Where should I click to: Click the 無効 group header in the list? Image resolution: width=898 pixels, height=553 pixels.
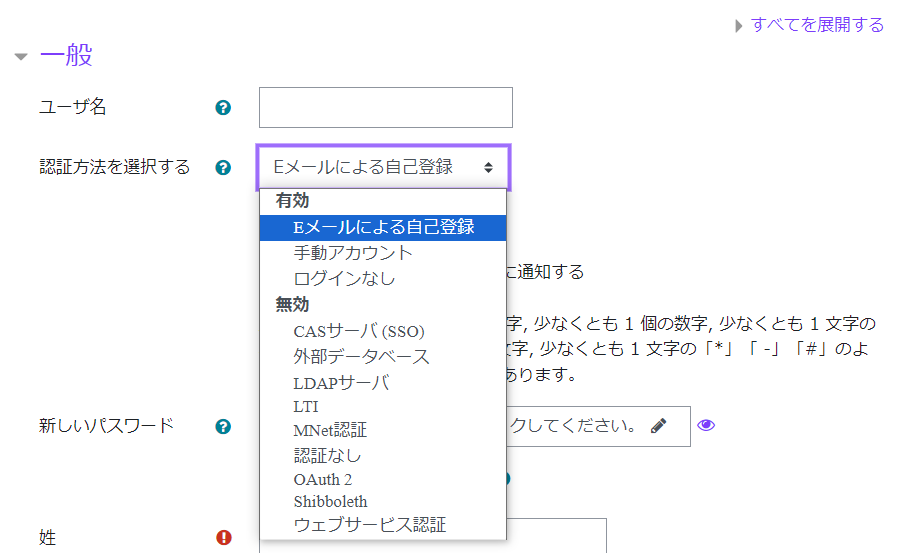(x=292, y=304)
